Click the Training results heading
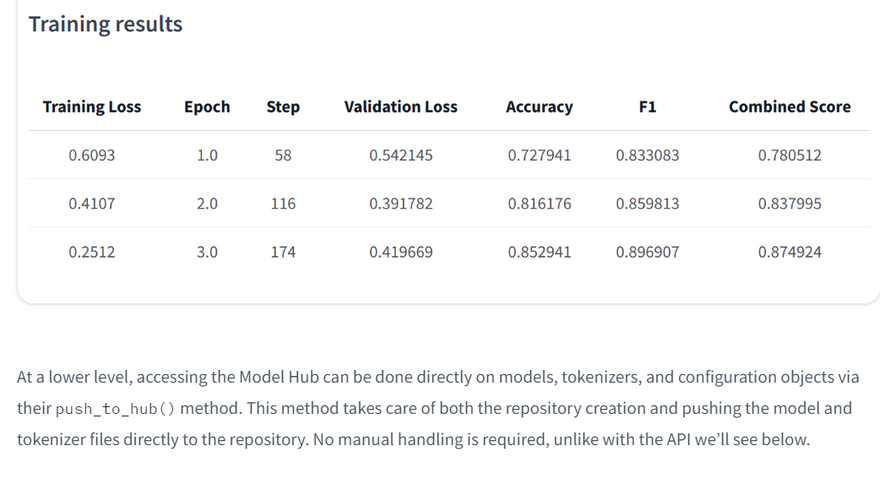The image size is (880, 479). 105,24
